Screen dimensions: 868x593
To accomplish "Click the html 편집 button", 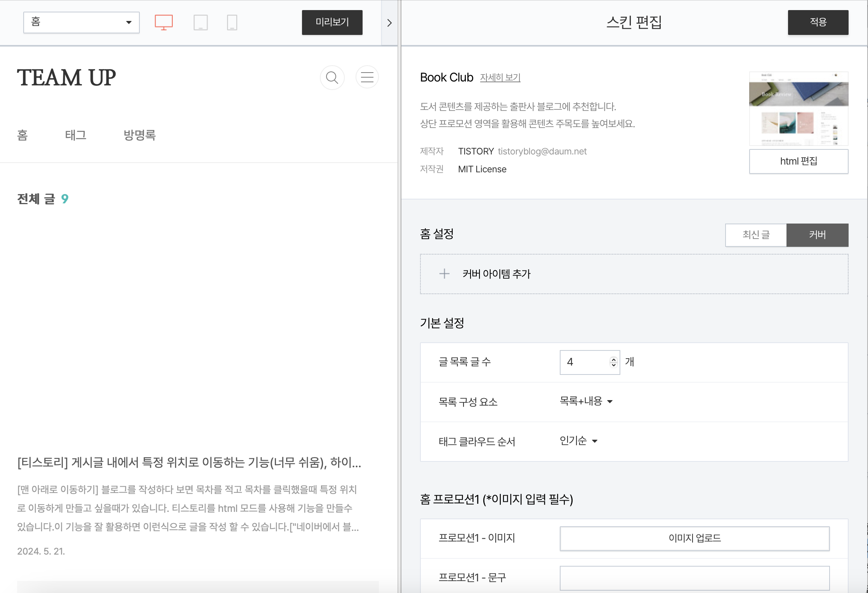I will pos(799,161).
